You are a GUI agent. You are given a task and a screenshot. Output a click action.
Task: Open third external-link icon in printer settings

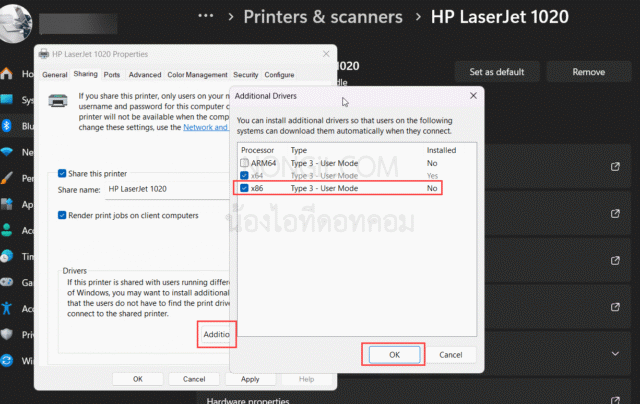pos(615,260)
